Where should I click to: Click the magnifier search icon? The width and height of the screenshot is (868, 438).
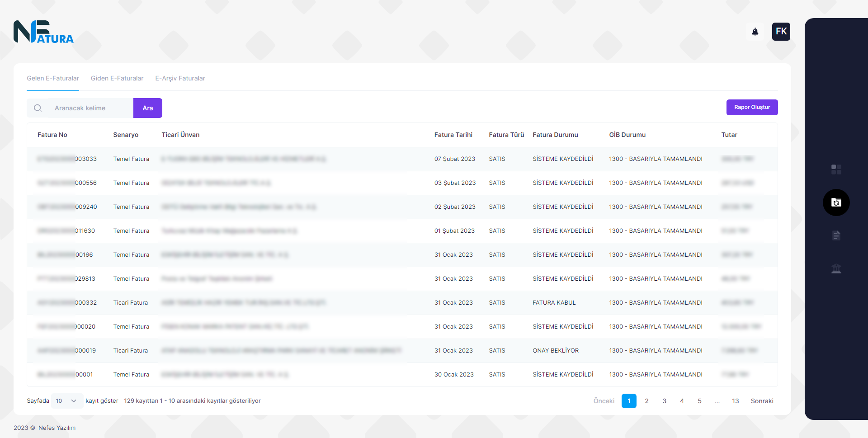coord(38,108)
